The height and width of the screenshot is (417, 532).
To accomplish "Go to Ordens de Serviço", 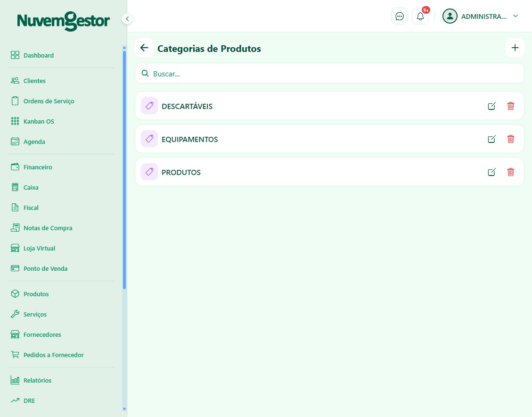I will click(x=61, y=101).
